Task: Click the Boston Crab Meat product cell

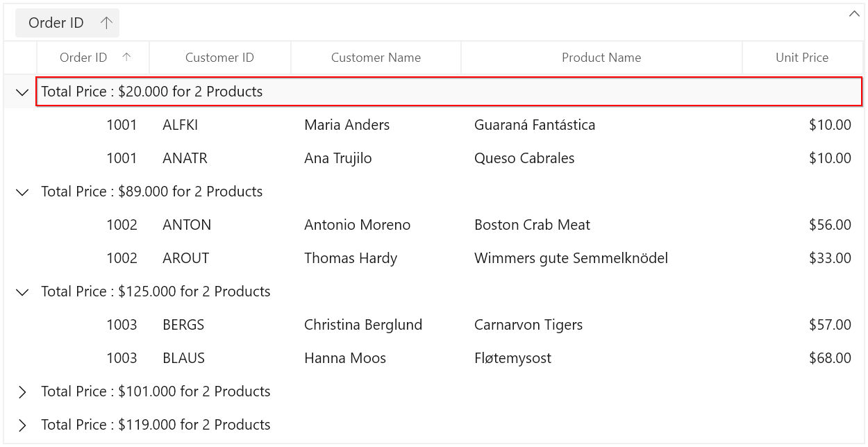Action: coord(602,225)
